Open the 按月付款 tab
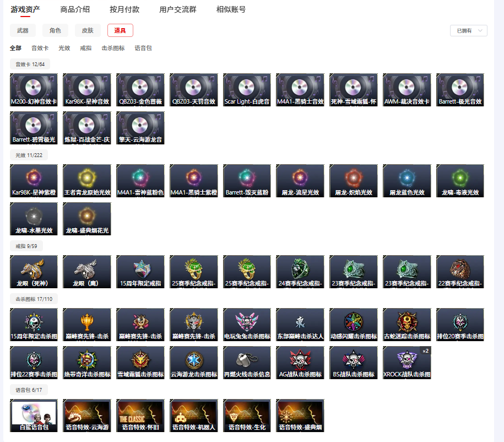The height and width of the screenshot is (442, 504). click(x=124, y=10)
